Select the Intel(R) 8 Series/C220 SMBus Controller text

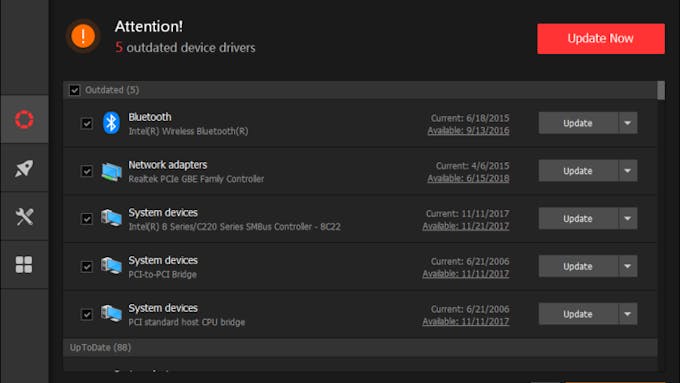point(235,226)
